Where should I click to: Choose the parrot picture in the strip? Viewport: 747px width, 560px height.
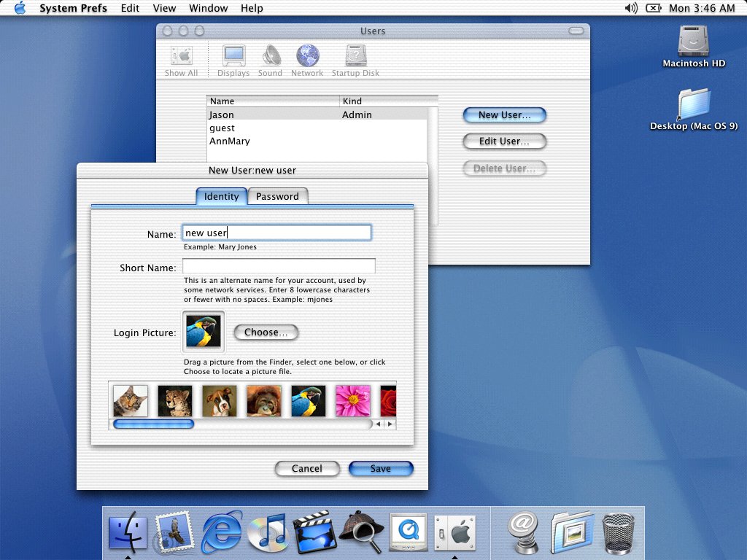coord(309,401)
